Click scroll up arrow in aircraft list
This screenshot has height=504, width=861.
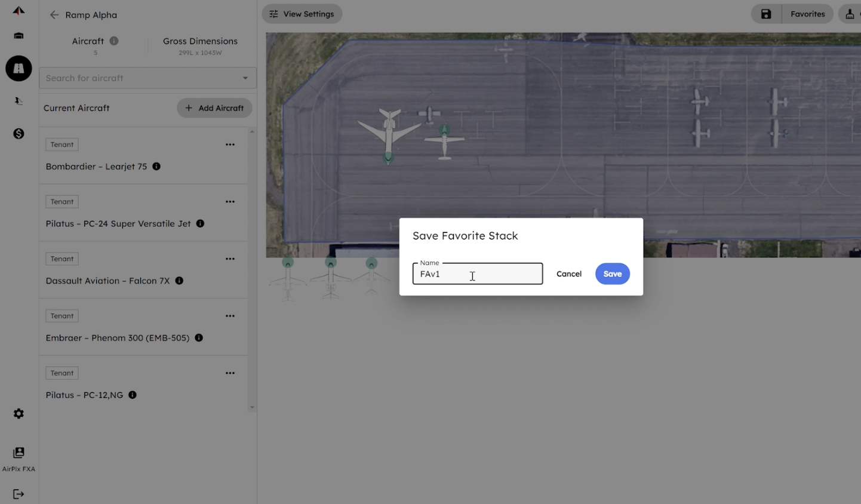pos(252,131)
